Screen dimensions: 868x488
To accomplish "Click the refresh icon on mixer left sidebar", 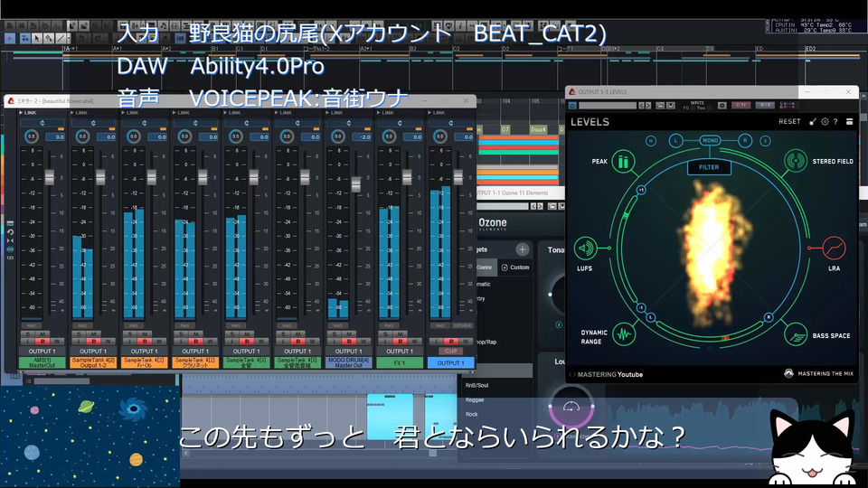I will [10, 232].
